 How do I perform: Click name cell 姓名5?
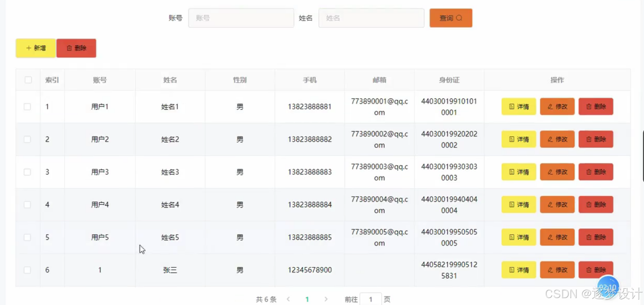pyautogui.click(x=170, y=237)
